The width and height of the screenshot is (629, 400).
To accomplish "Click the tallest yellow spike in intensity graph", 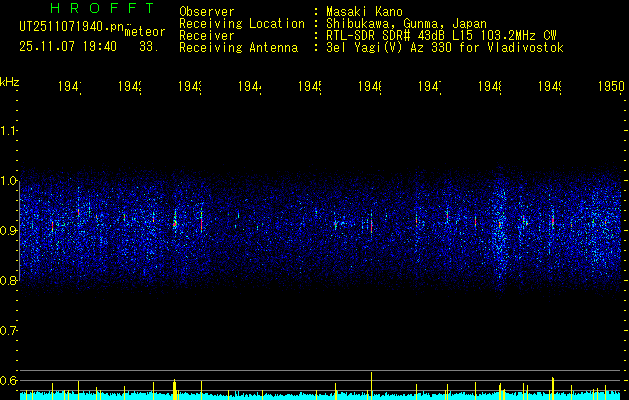I will (x=371, y=386).
